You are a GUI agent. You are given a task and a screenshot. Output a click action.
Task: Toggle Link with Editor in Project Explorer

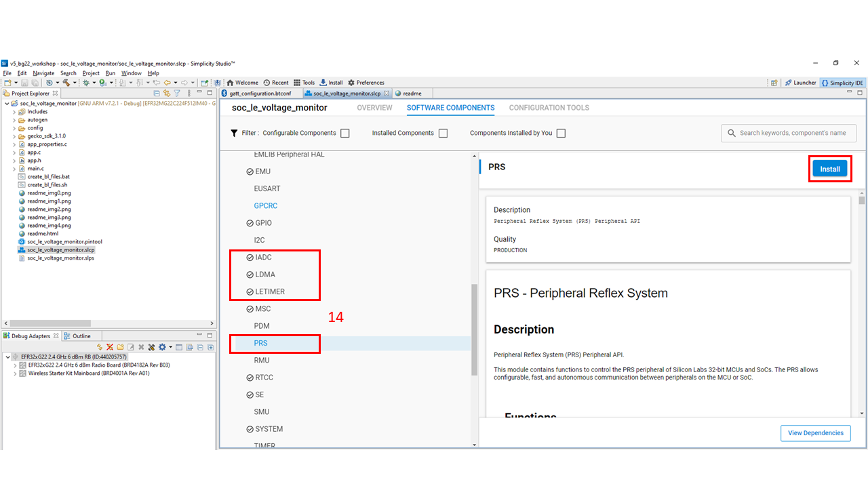point(167,93)
